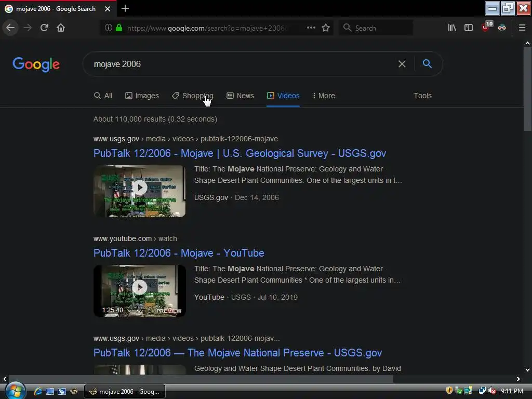Click the Google logo

(36, 64)
